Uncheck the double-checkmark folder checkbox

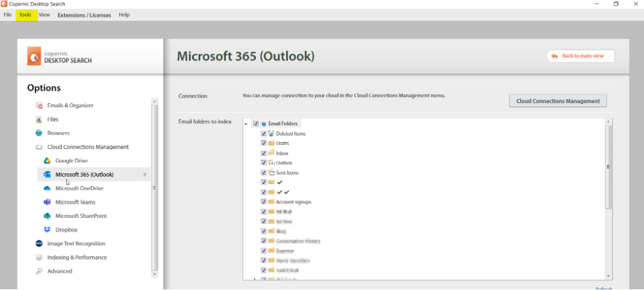click(264, 192)
